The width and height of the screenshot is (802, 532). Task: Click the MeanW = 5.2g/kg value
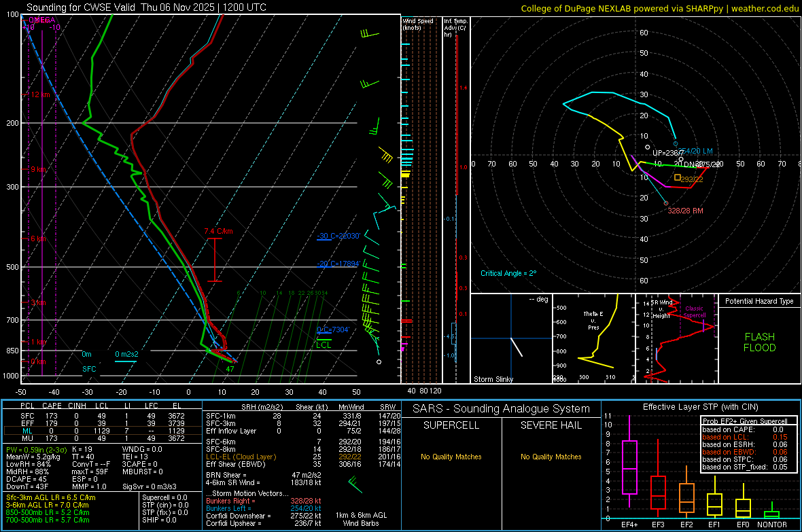33,457
